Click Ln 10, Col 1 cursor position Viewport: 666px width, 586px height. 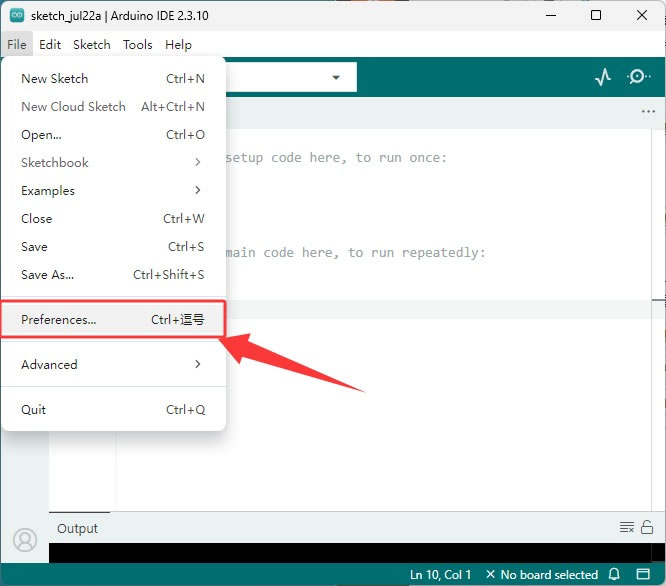coord(440,575)
